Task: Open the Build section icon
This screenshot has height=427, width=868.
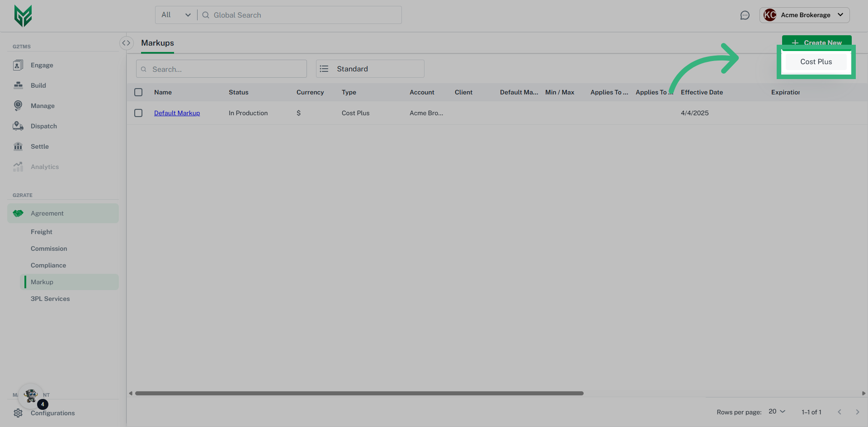Action: pos(18,85)
